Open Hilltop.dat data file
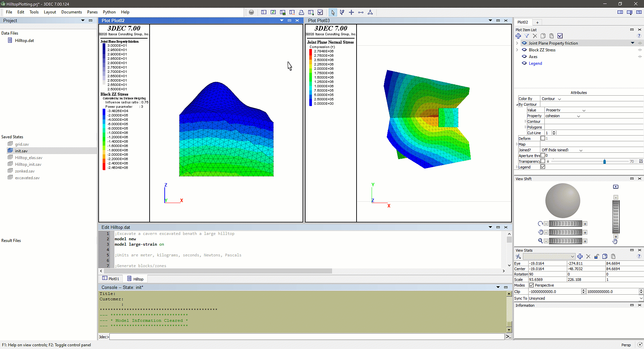This screenshot has height=349, width=644. [24, 41]
